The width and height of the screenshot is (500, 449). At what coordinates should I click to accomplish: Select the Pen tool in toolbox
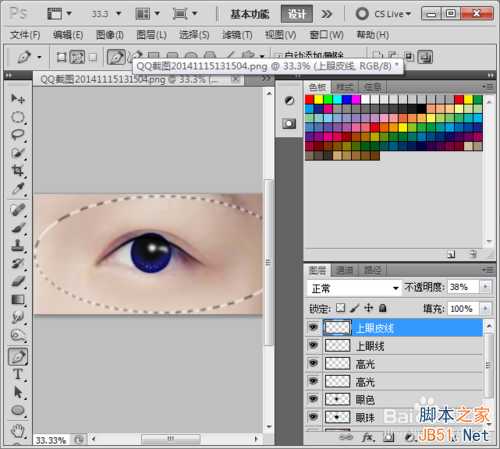pos(18,356)
